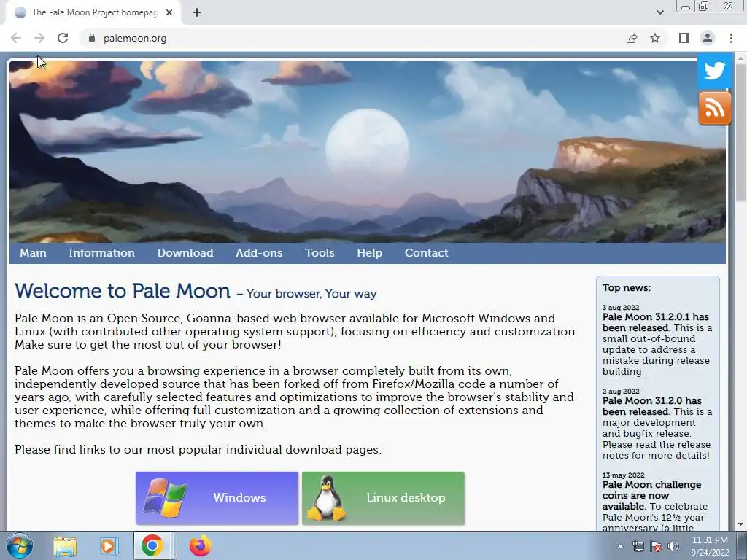This screenshot has height=560, width=747.
Task: Launch Firefox from the taskbar
Action: point(201,545)
